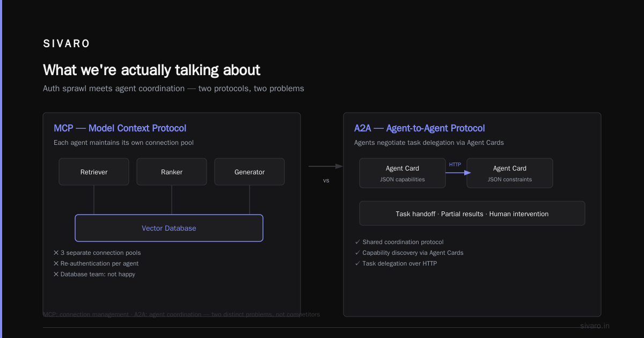Viewport: 644px width, 338px height.
Task: Select the heading 'What we're actually talking about'
Action: coord(151,70)
